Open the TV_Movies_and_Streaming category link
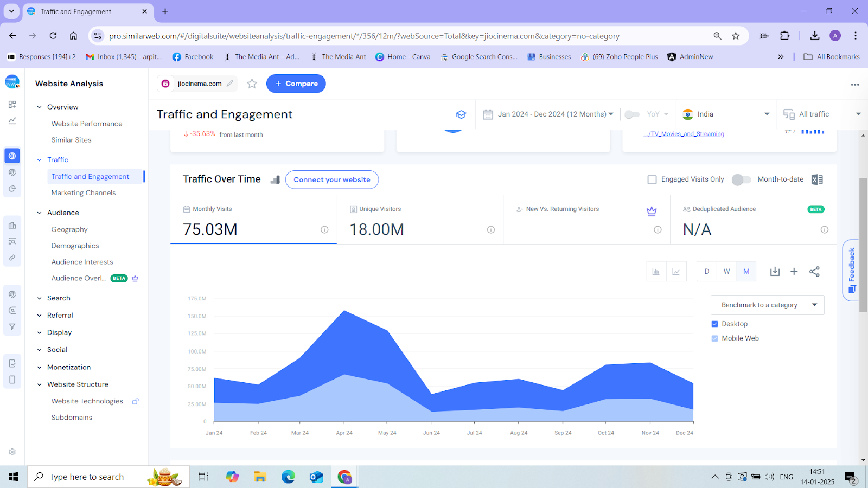 coord(684,134)
